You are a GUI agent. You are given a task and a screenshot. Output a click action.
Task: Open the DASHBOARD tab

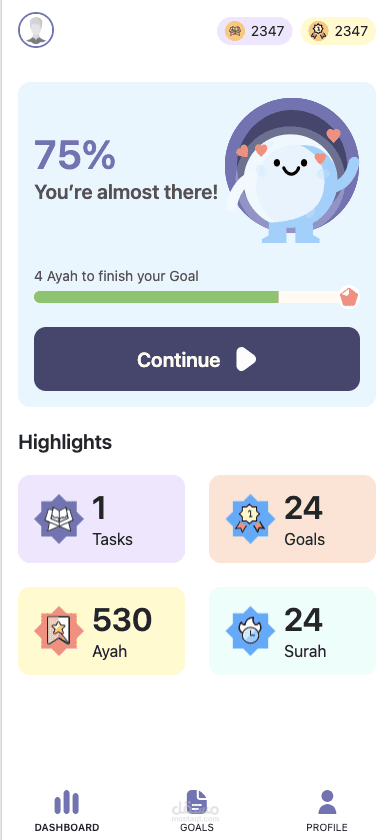[67, 811]
